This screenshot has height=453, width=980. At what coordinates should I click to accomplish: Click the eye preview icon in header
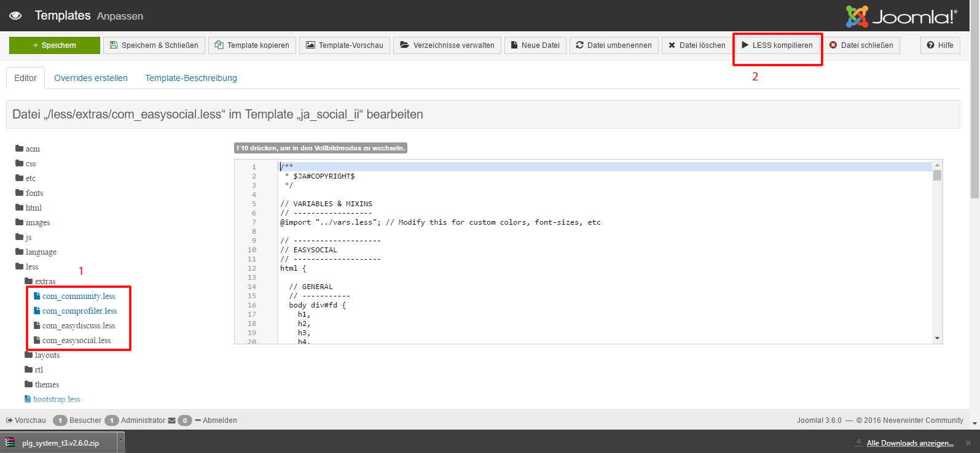pyautogui.click(x=15, y=16)
